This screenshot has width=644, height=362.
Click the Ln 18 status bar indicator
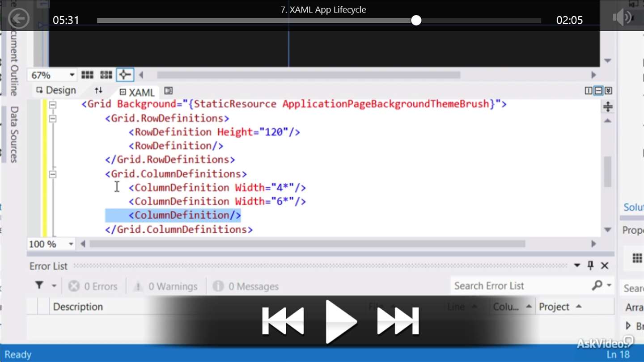click(618, 355)
